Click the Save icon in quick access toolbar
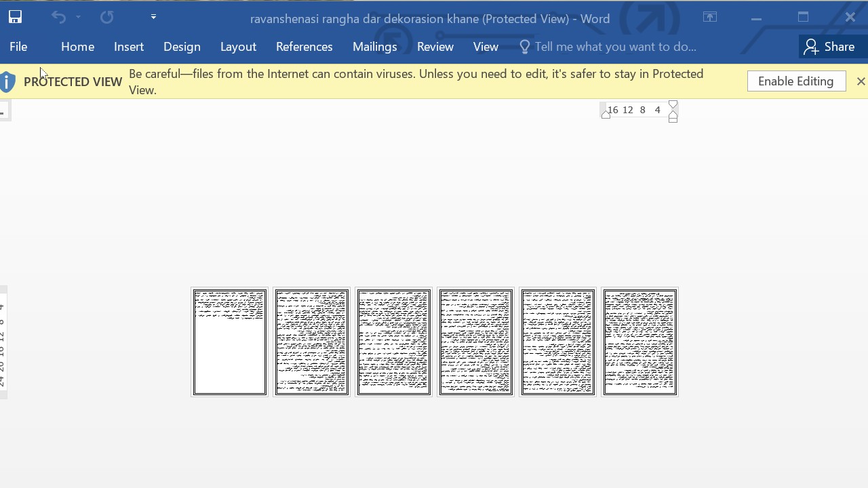 [x=15, y=18]
